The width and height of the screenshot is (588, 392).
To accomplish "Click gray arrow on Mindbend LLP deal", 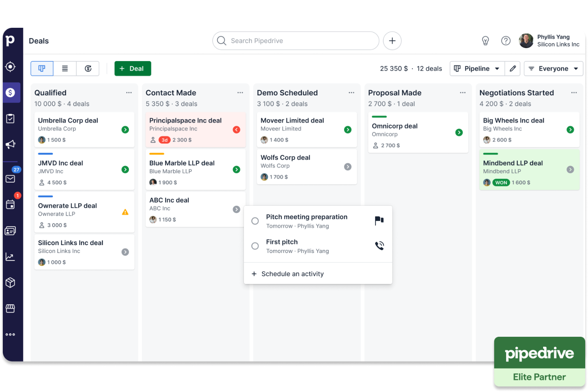I will 570,170.
